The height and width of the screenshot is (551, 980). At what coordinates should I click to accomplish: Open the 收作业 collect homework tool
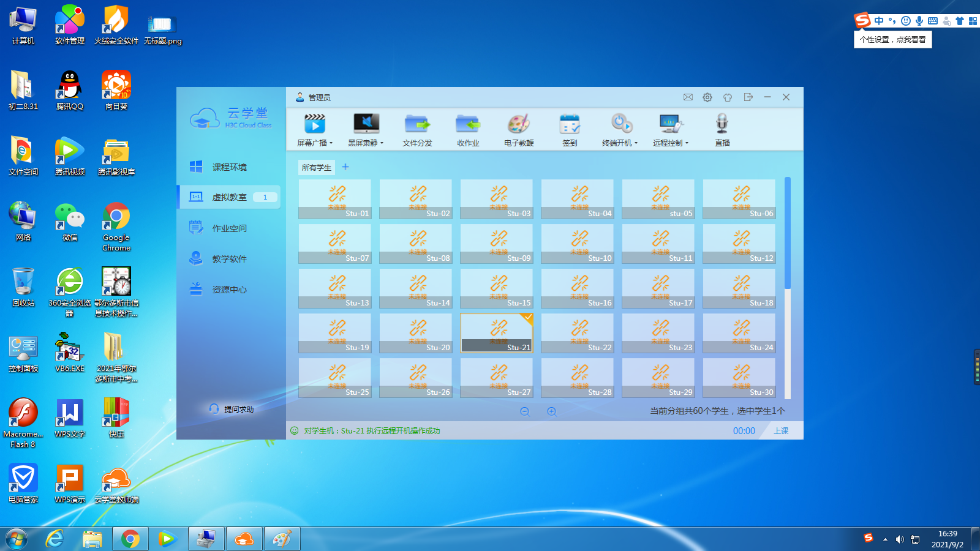coord(468,125)
